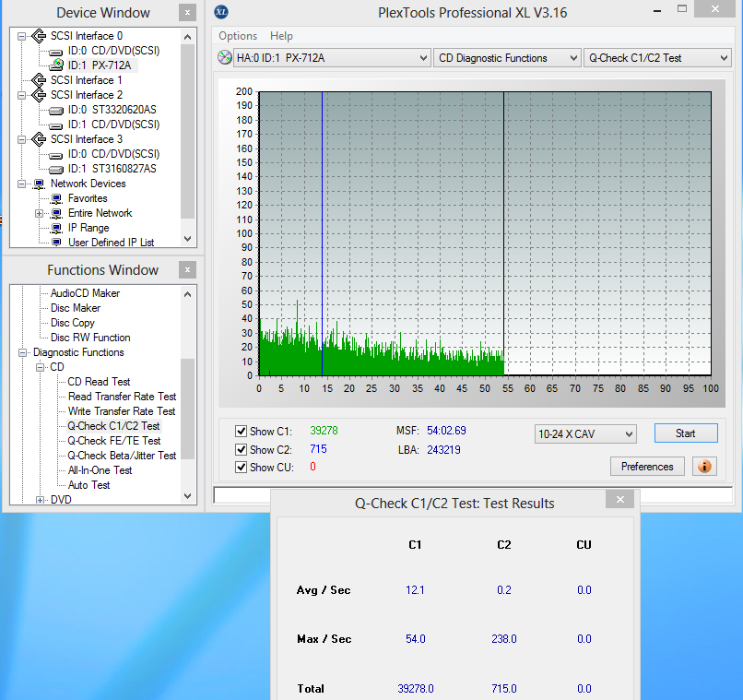743x700 pixels.
Task: Select the AudioCD Maker function
Action: 86,293
